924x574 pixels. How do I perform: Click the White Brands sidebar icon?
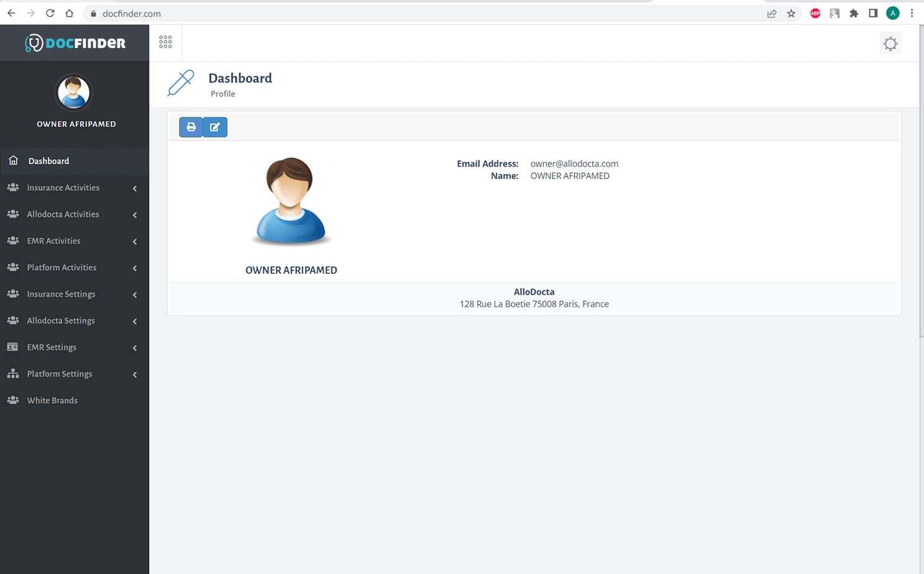point(13,400)
